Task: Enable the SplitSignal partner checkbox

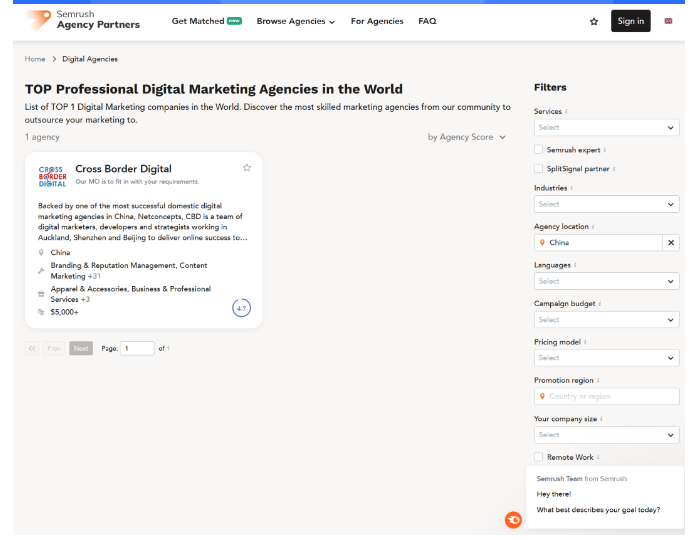Action: [x=538, y=169]
